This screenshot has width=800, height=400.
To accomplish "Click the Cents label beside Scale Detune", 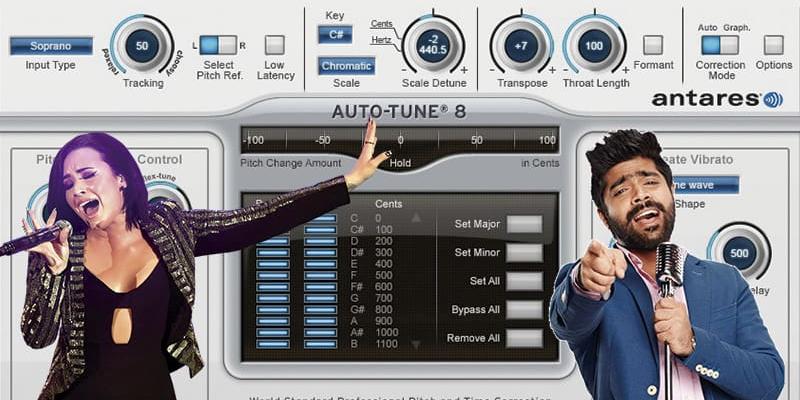I will point(381,24).
